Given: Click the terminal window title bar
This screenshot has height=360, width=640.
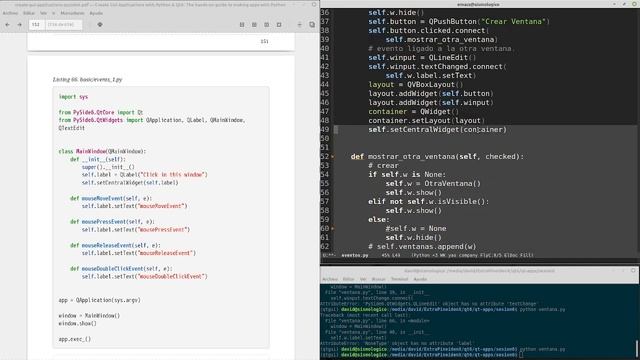Looking at the screenshot, I should point(480,271).
